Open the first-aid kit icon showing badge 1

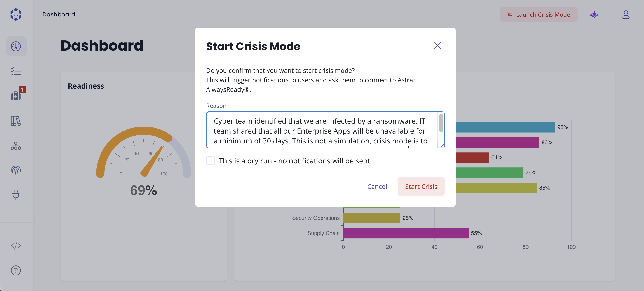coord(16,96)
